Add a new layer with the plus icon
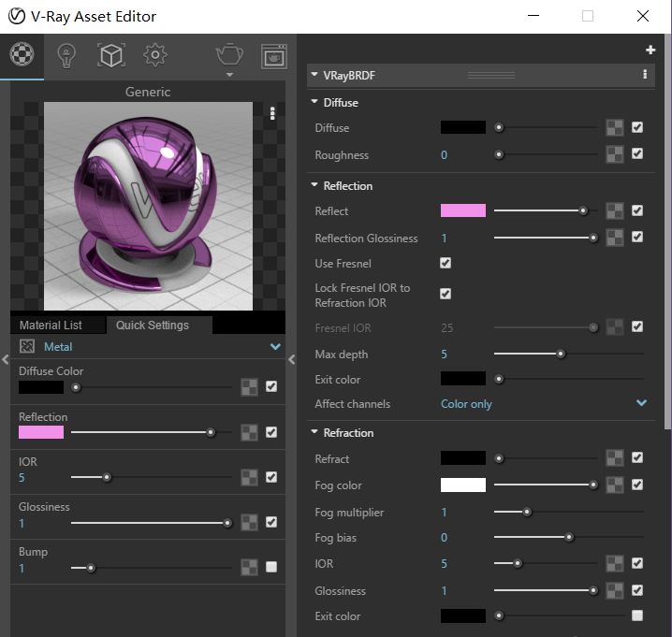The image size is (672, 637). [650, 51]
